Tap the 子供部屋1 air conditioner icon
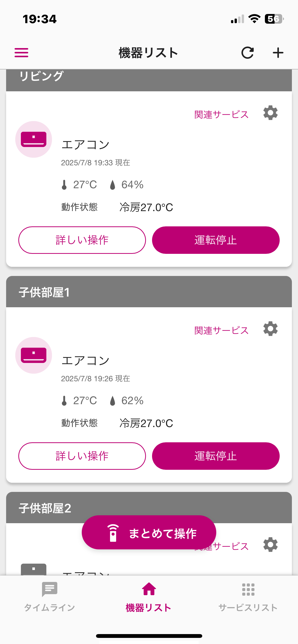This screenshot has width=298, height=644. [34, 355]
